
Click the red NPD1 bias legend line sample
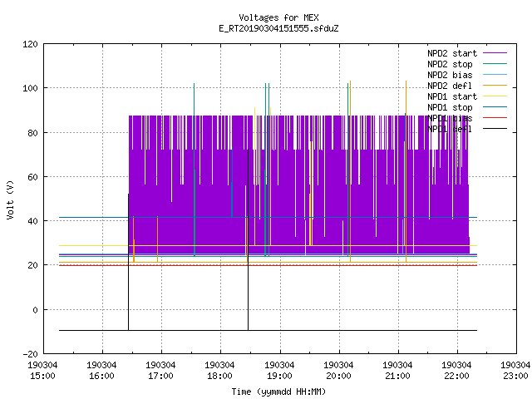tap(495, 118)
